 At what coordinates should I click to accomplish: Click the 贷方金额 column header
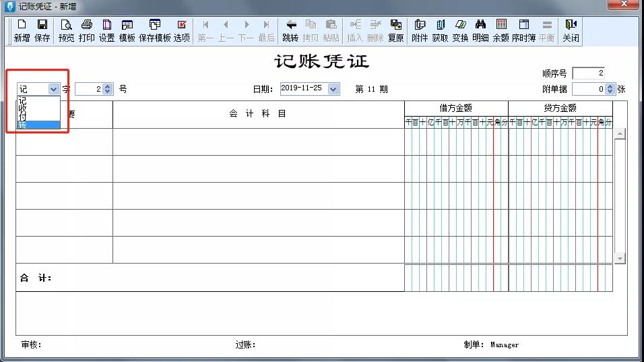[560, 109]
